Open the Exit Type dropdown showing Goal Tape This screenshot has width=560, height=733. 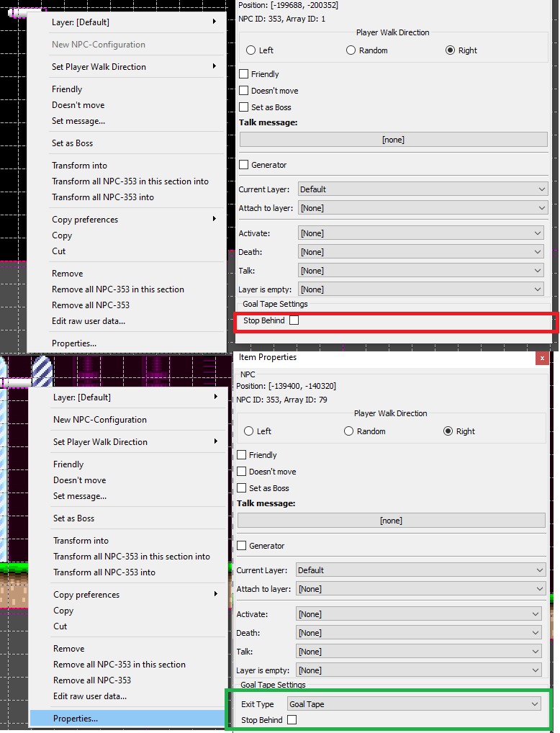click(414, 704)
